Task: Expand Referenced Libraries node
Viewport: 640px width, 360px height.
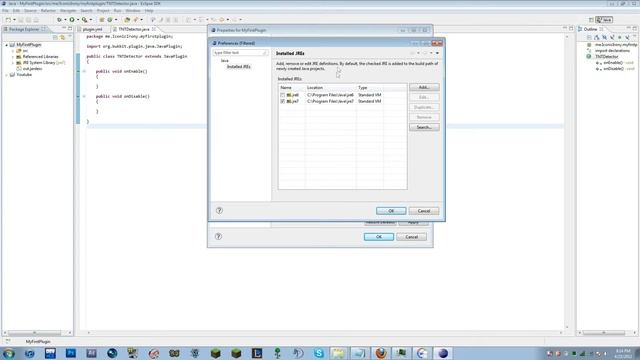Action: [13, 57]
